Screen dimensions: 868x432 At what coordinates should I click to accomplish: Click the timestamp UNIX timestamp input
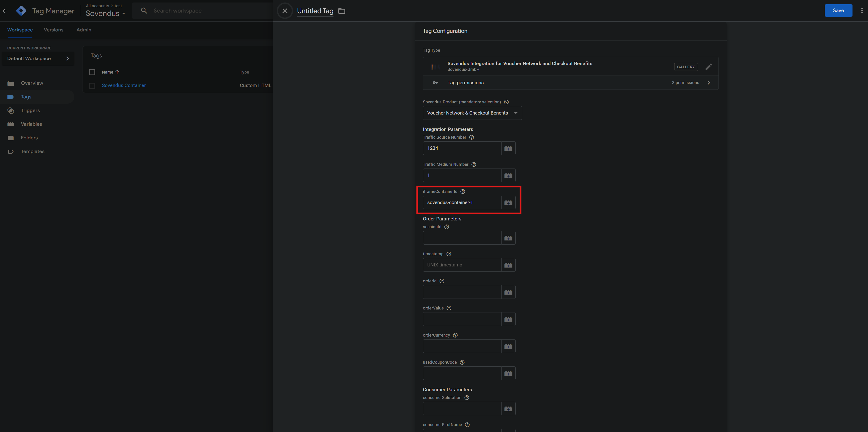(462, 265)
